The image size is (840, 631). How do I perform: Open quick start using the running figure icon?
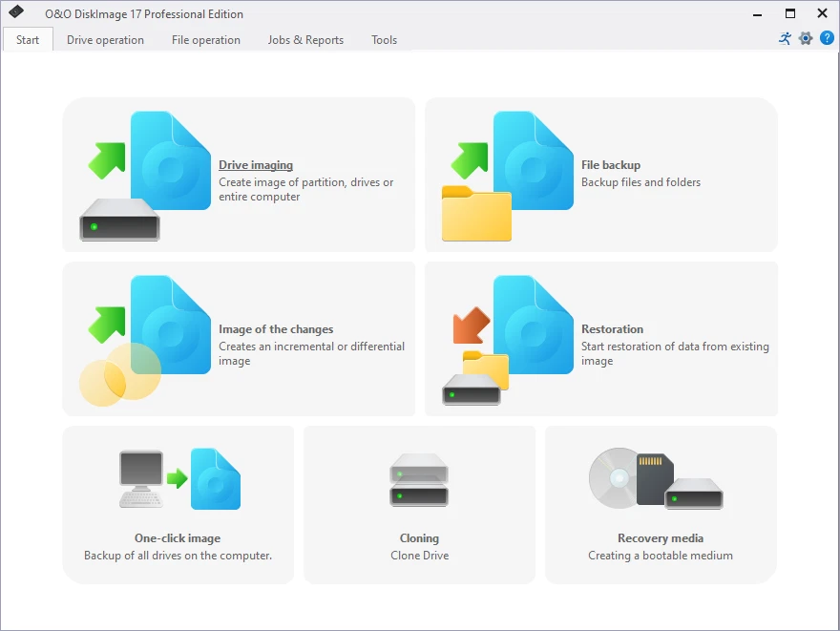click(x=784, y=38)
